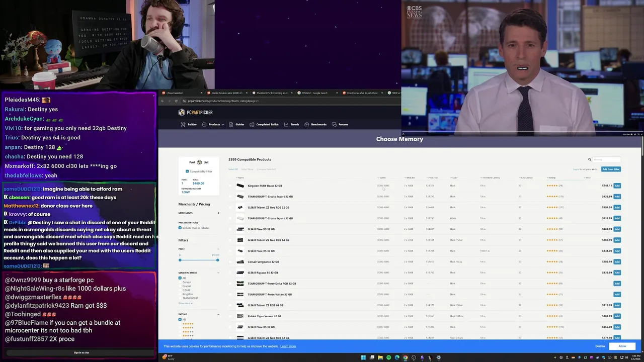The width and height of the screenshot is (644, 362).
Task: Click Learn more in cookie banner
Action: (x=288, y=346)
